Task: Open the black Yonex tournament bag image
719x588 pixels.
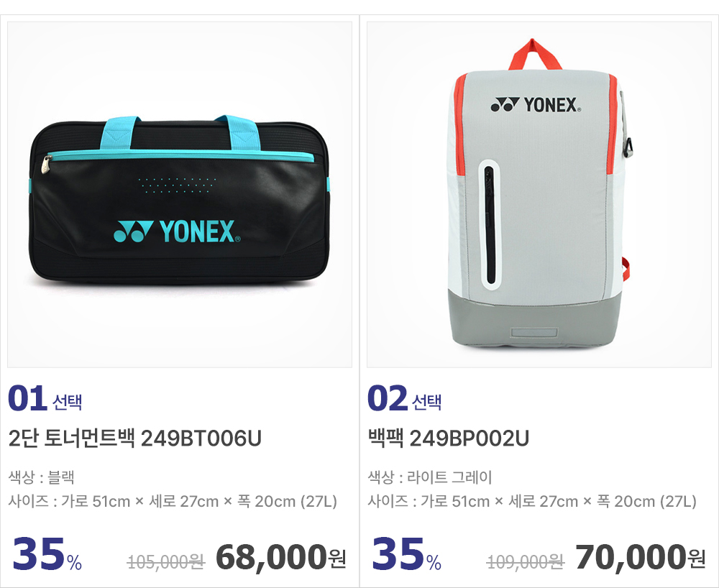Action: coord(180,194)
